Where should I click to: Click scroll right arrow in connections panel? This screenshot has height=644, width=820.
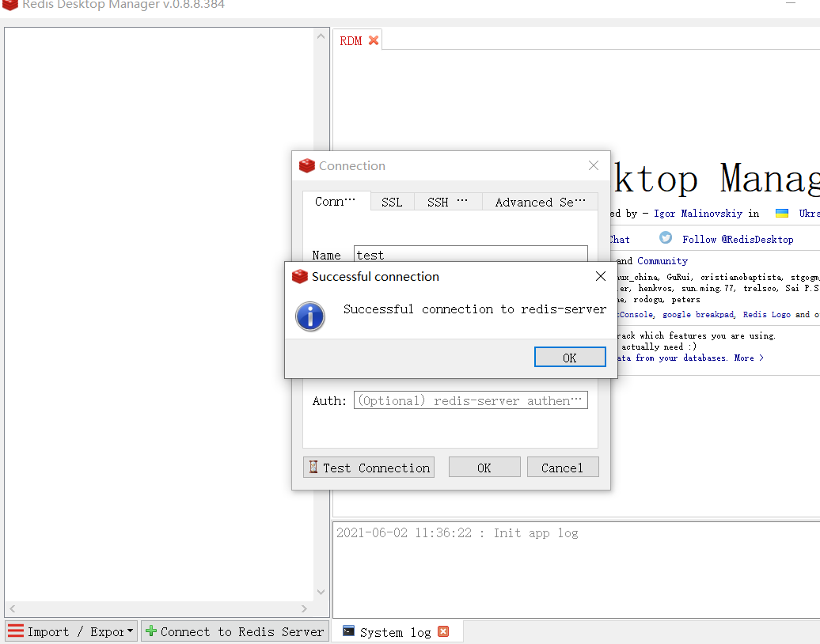coord(304,608)
